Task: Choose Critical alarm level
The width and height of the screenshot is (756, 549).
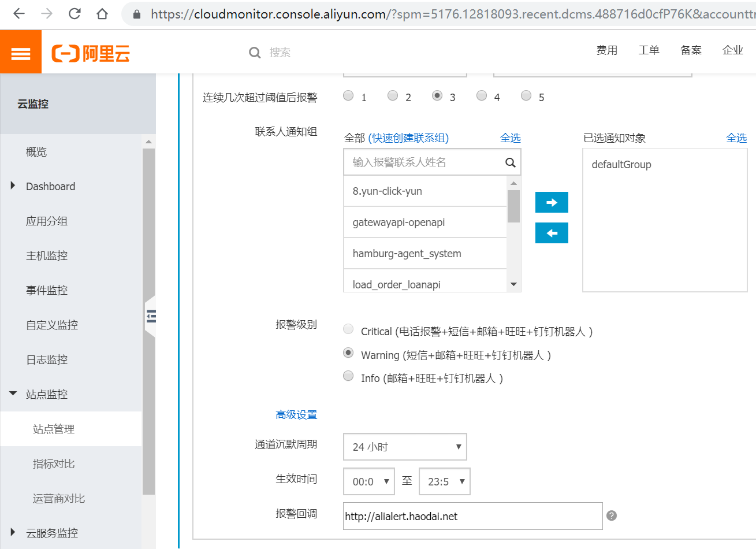Action: [x=348, y=329]
